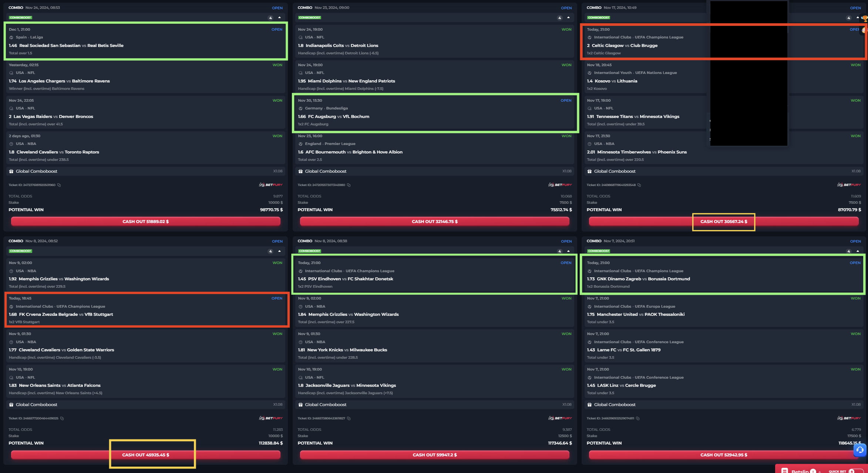Click football icon on Chargers vs Ravens league row
The height and width of the screenshot is (473, 868).
pos(11,73)
